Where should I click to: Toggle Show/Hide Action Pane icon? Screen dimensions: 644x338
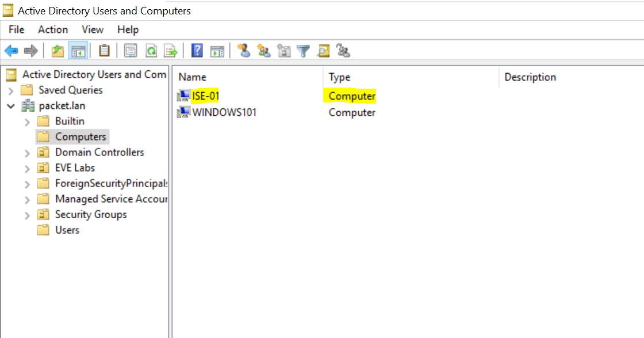217,51
